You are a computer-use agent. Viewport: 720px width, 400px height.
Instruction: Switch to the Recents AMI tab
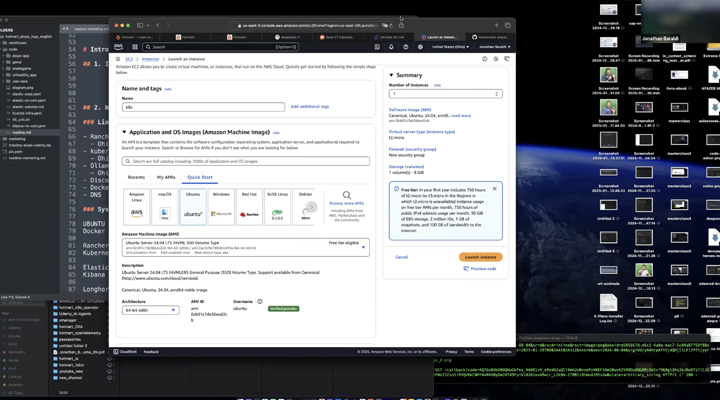coord(136,177)
